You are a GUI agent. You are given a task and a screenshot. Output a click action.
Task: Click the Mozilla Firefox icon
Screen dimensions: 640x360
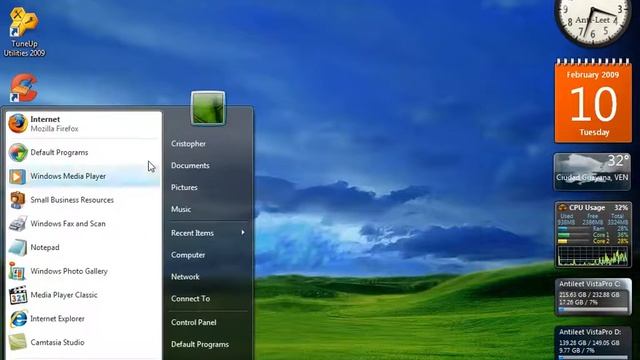tap(18, 124)
